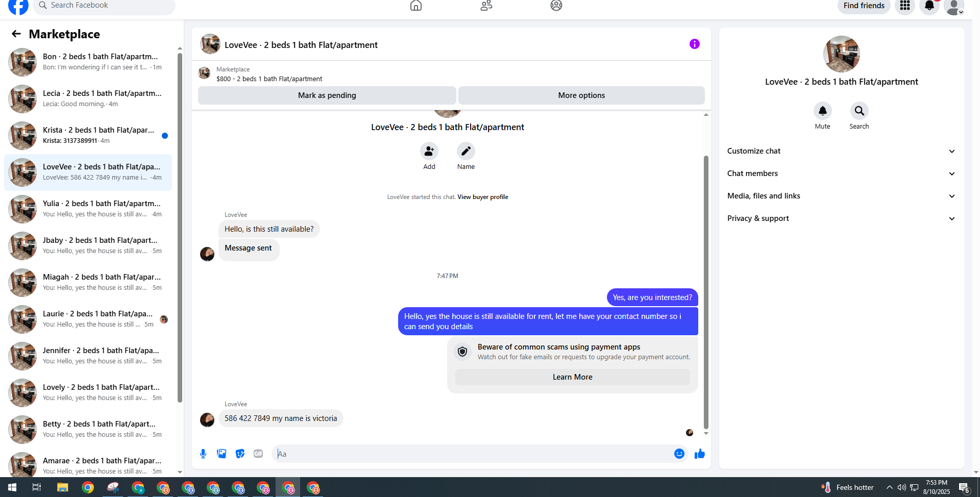Expand Customize chat section

pos(841,151)
